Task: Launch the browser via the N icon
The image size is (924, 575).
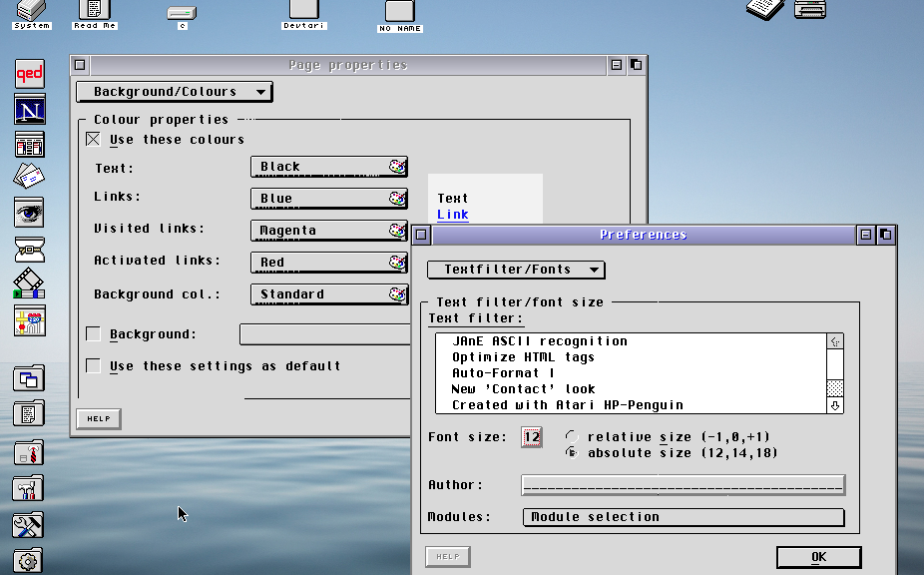Action: (x=29, y=109)
